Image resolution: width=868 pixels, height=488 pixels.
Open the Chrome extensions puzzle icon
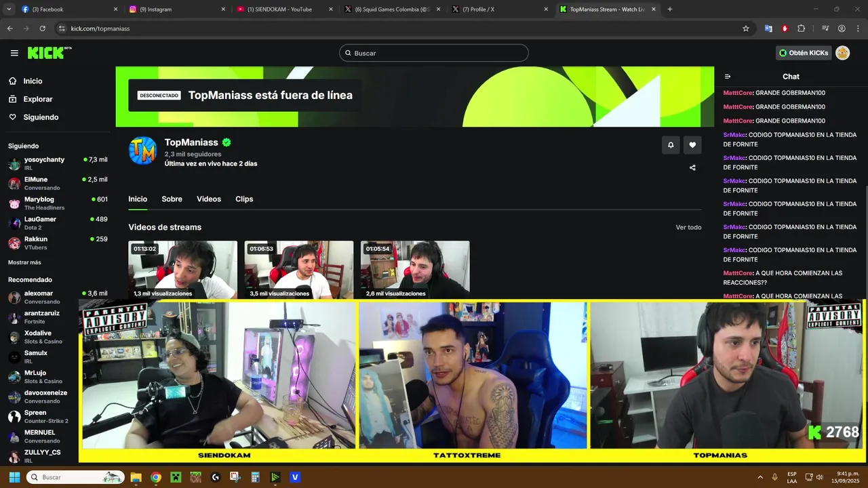coord(802,28)
